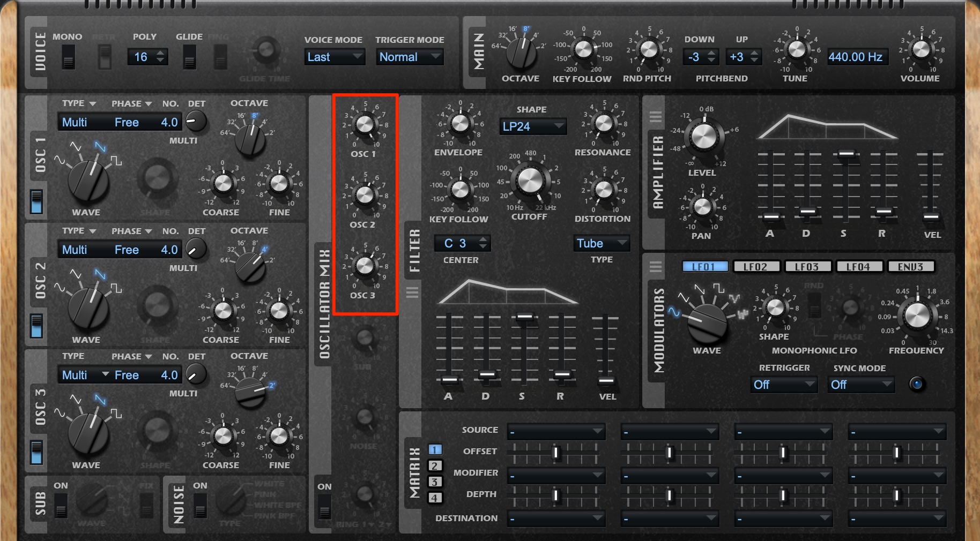Open the amplifier section menu icon
Screen dimensions: 980x541
[655, 116]
